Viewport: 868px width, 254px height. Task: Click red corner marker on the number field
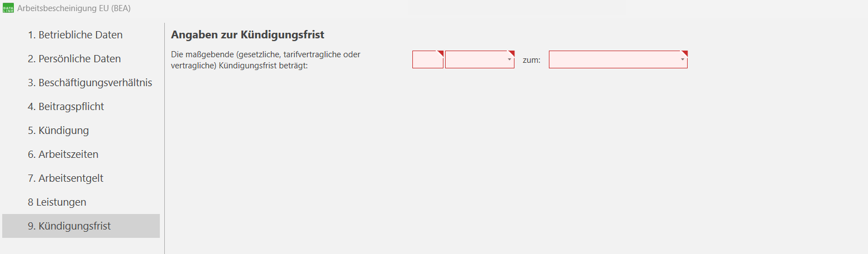coord(441,53)
